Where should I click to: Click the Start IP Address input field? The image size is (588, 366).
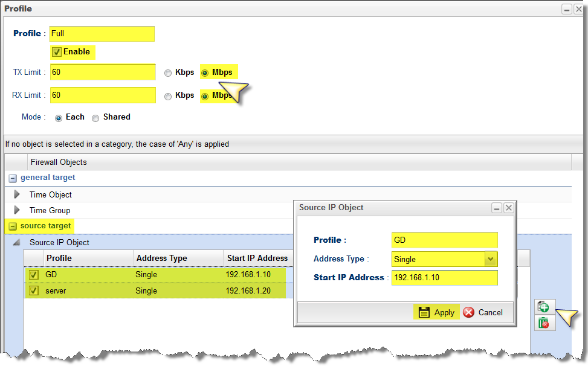tap(444, 278)
